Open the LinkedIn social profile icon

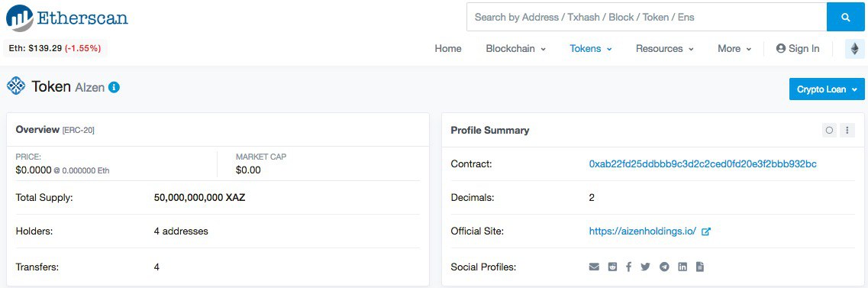(x=682, y=267)
